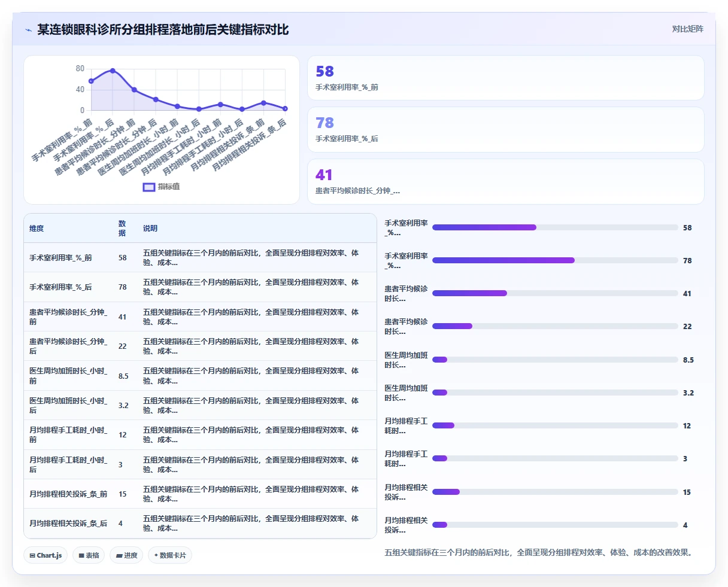The image size is (728, 587).
Task: Open the card showing value 58
Action: (x=506, y=78)
